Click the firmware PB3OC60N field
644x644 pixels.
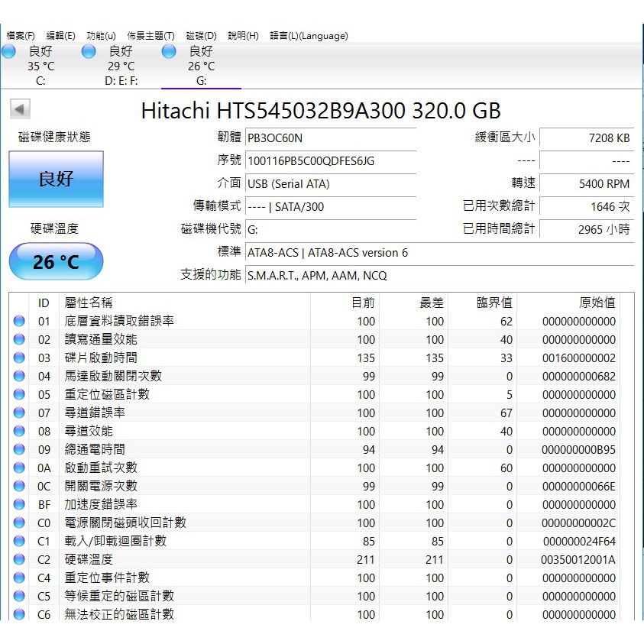tap(330, 138)
